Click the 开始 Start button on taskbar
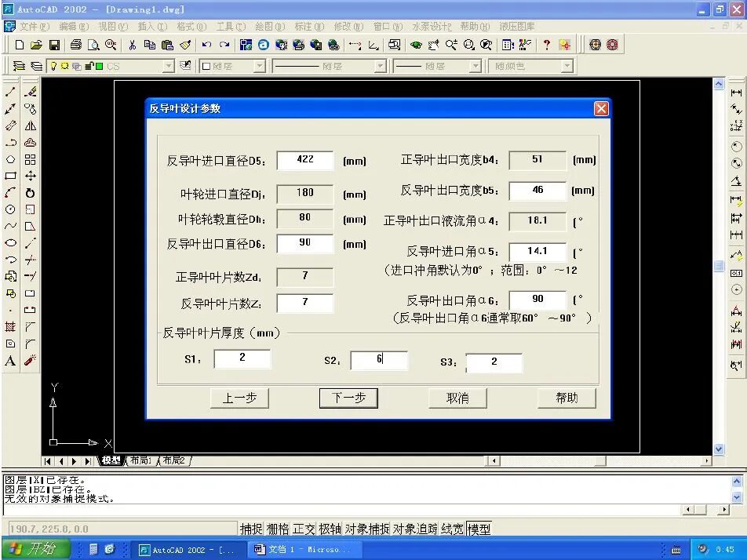The height and width of the screenshot is (560, 747). tap(36, 549)
